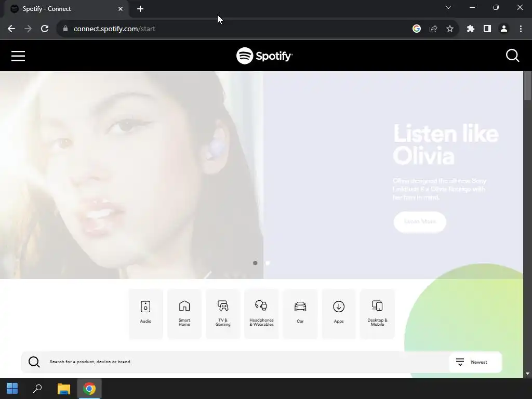The image size is (532, 399).
Task: Open the Newest sort dropdown
Action: coord(475,362)
